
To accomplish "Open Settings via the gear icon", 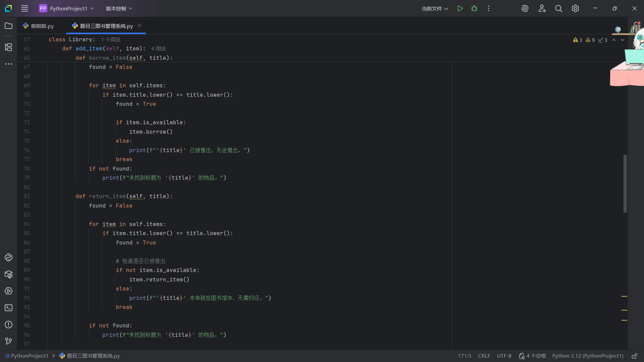I will pyautogui.click(x=575, y=8).
